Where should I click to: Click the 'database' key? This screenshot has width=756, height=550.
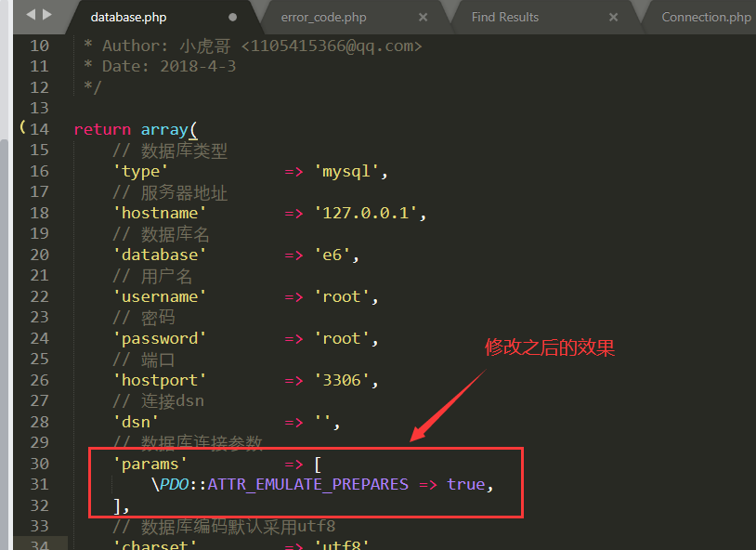pos(160,255)
